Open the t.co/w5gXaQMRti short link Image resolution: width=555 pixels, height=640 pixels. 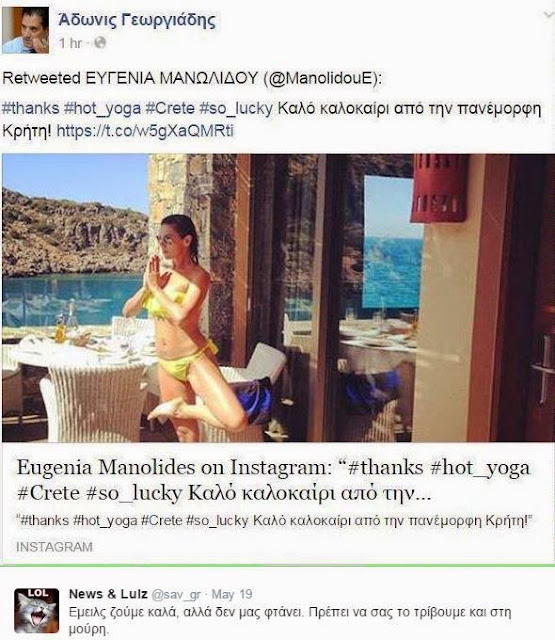145,131
